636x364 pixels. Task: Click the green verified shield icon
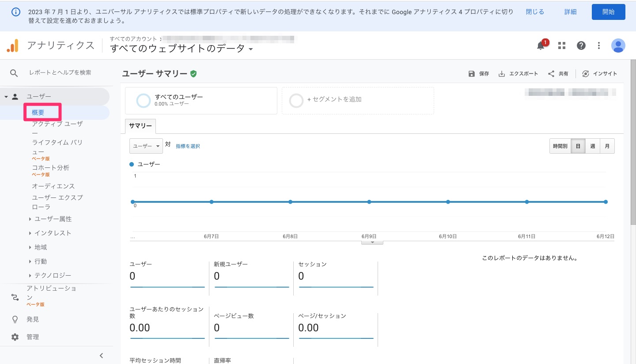[x=193, y=74]
